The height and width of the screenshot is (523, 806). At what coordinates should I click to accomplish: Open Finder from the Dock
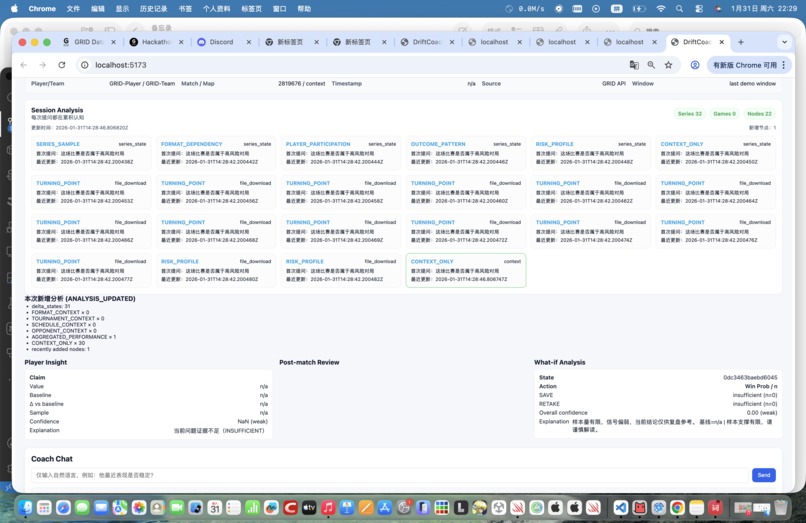point(25,508)
